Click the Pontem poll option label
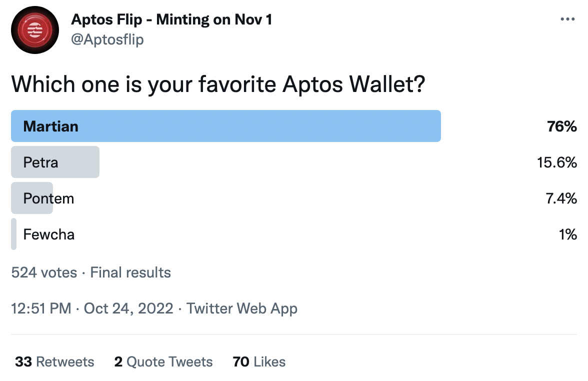This screenshot has height=381, width=588. [48, 198]
